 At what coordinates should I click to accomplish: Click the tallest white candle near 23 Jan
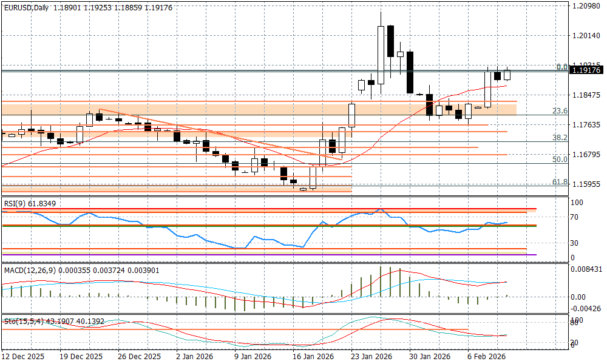381,55
